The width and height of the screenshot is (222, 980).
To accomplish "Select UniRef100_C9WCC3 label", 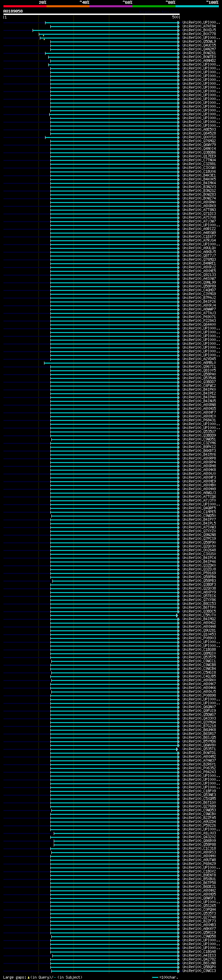I will (199, 971).
